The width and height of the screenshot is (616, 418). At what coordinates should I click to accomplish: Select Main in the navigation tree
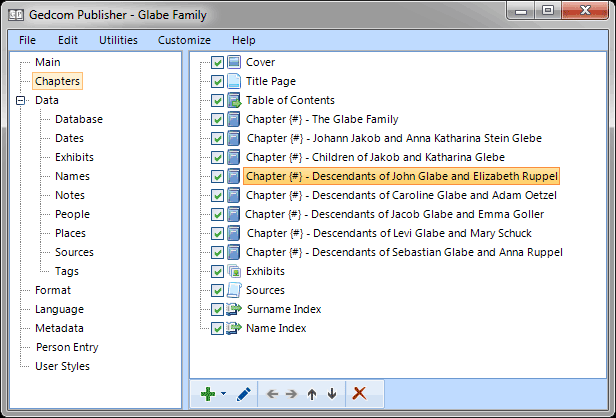coord(48,62)
